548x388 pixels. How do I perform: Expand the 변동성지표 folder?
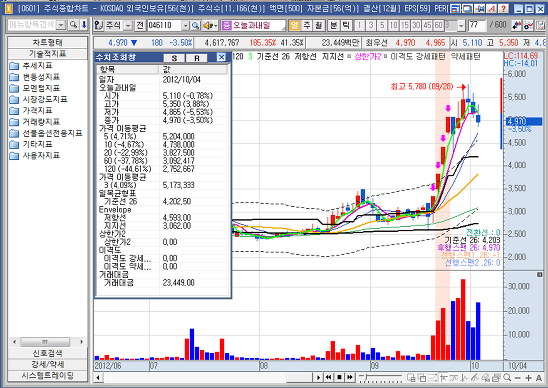pyautogui.click(x=35, y=77)
